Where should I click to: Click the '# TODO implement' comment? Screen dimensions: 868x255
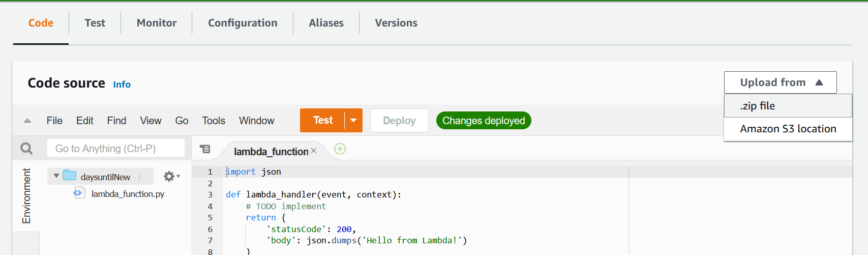[286, 206]
